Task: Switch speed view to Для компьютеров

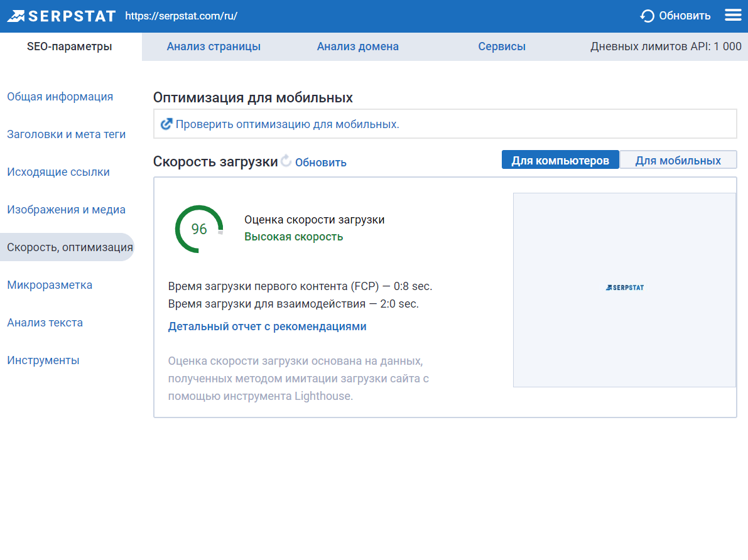Action: [x=560, y=160]
